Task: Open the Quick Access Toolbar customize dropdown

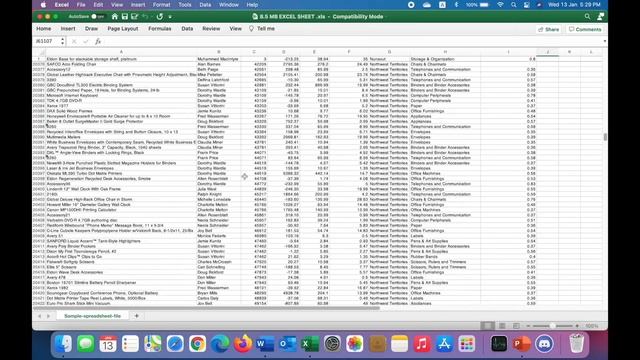Action: coord(170,17)
